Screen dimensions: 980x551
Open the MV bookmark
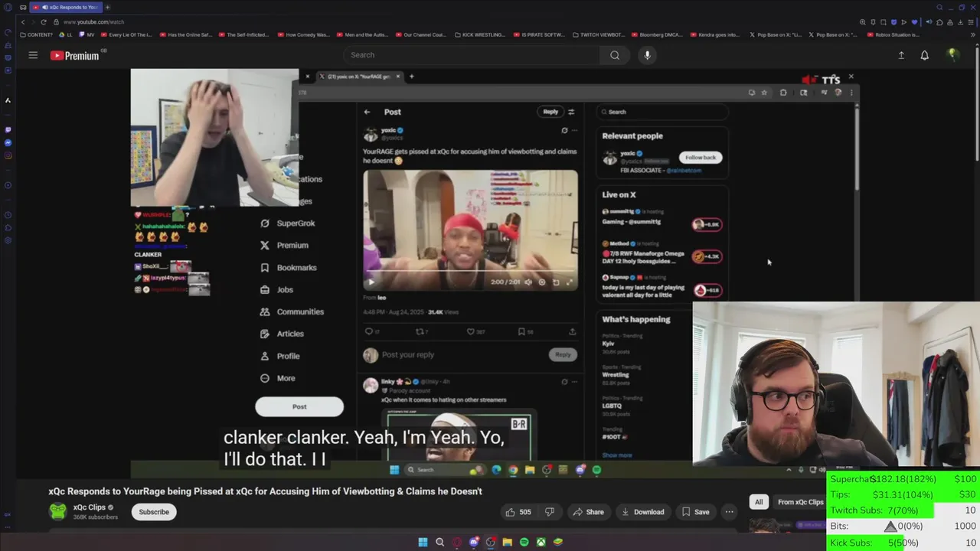[x=87, y=34]
